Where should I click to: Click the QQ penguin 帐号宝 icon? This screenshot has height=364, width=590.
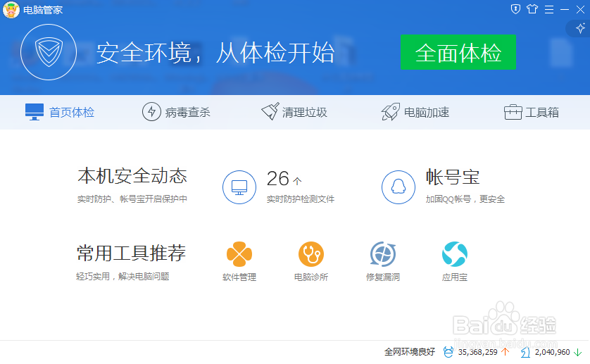point(398,187)
